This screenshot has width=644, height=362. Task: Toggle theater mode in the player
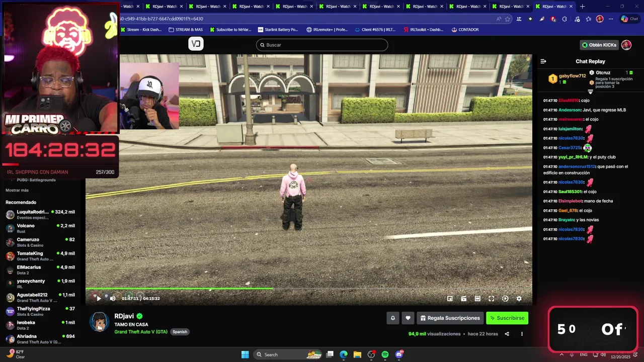click(477, 299)
